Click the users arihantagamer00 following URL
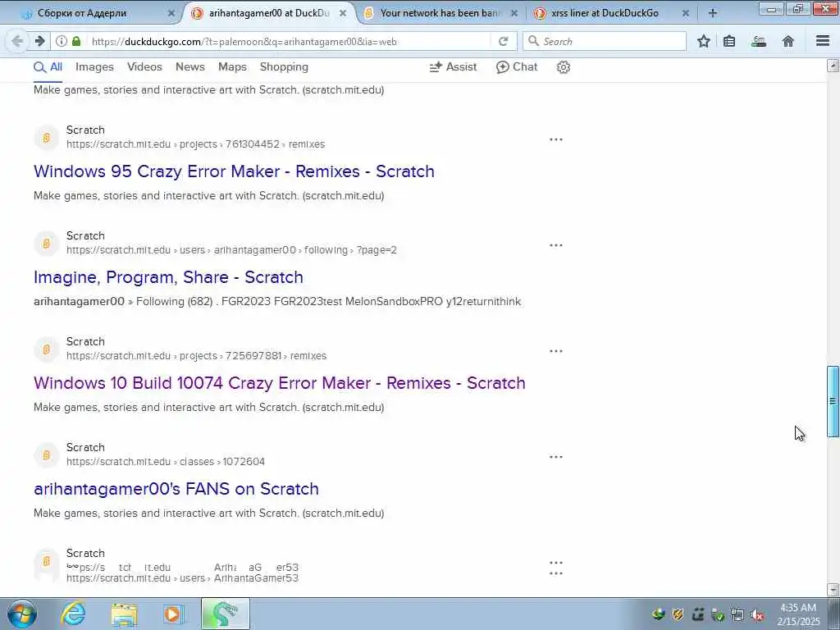This screenshot has width=840, height=630. (231, 250)
